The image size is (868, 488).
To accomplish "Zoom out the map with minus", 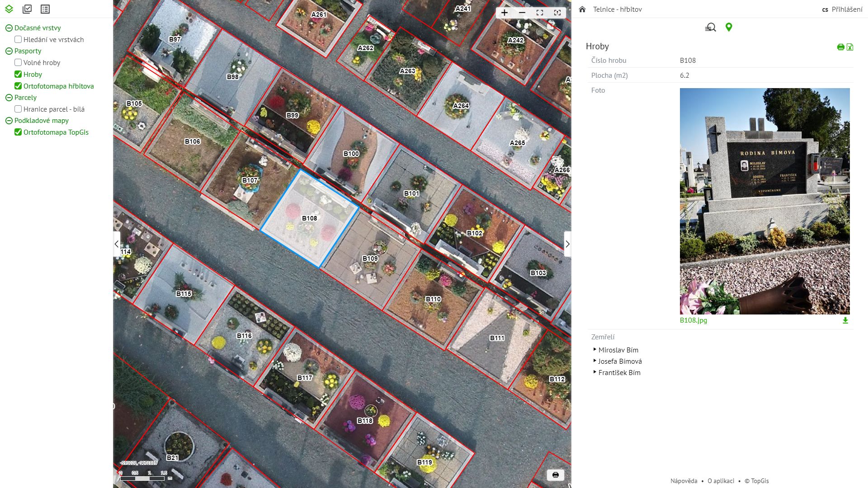I will (x=522, y=13).
